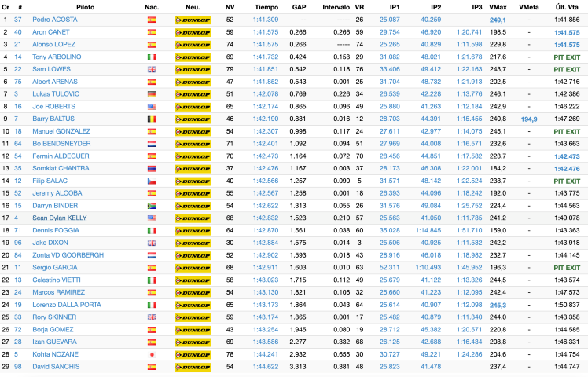
Task: Click lap time 1:42.190
Action: (266, 119)
